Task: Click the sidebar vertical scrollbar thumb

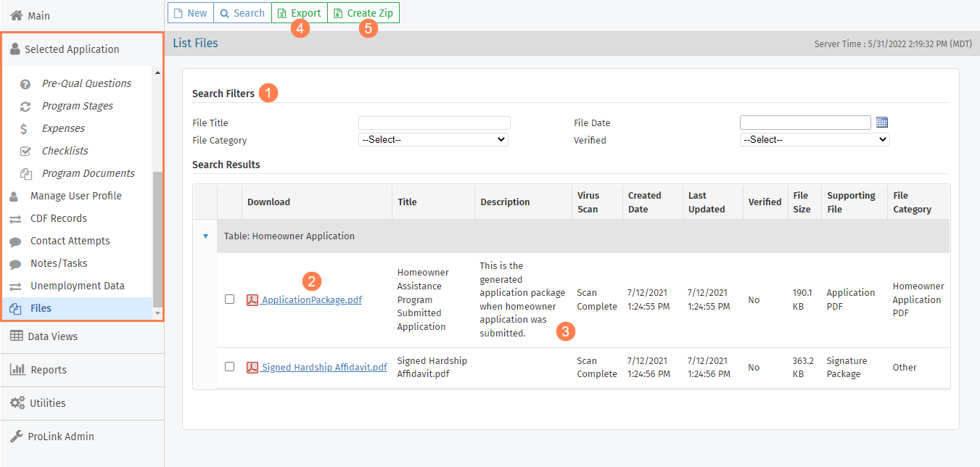Action: pos(158,239)
